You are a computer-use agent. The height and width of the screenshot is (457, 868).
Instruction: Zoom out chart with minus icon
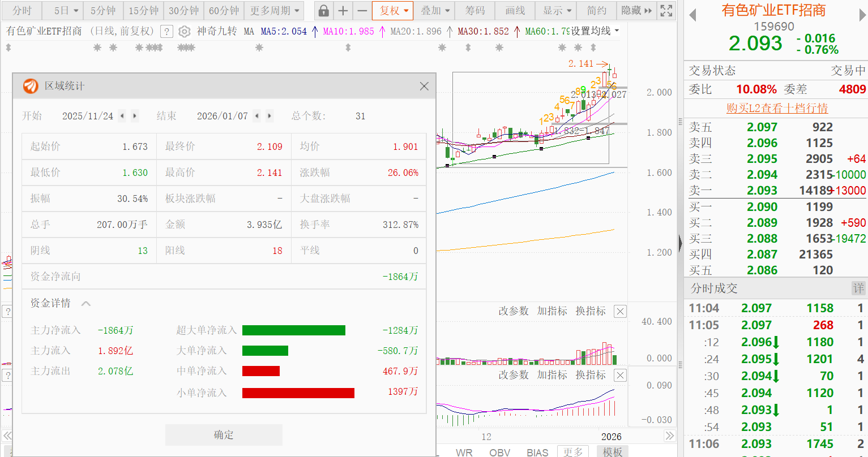(362, 11)
